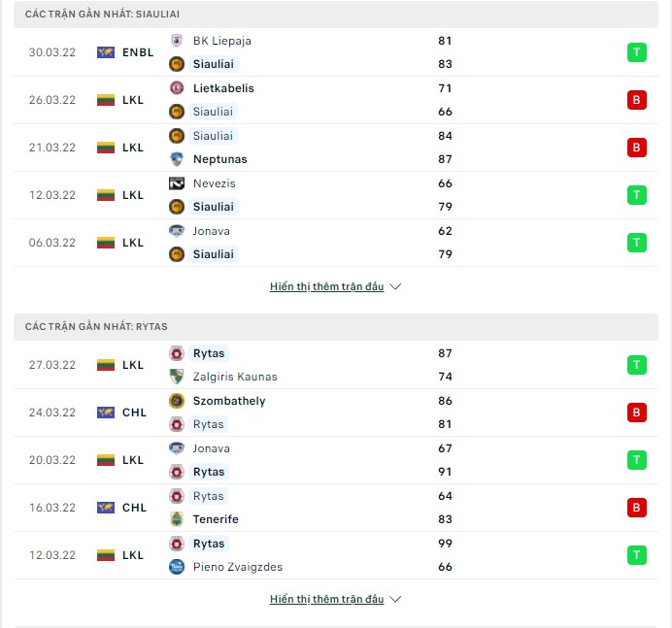Click the green T badge for BK Liepaja match
Image resolution: width=672 pixels, height=628 pixels.
tap(636, 52)
